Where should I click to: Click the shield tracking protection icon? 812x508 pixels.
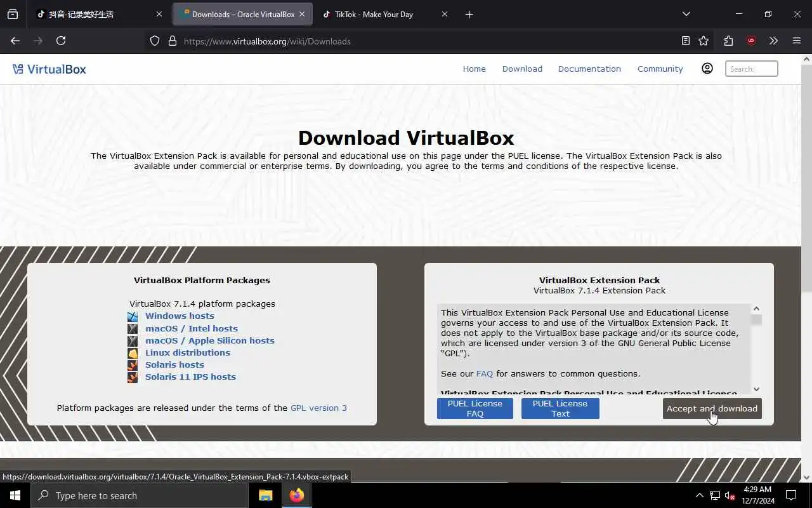point(155,41)
